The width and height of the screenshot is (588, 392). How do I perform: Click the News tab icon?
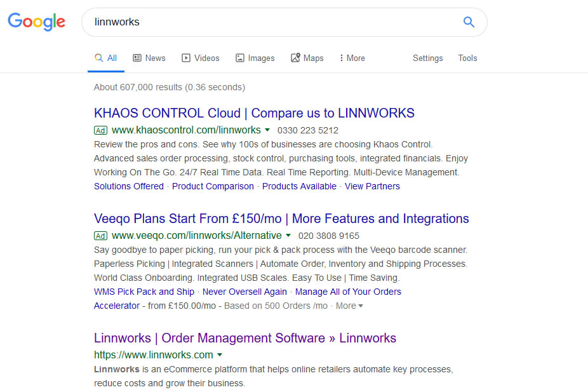(x=137, y=58)
